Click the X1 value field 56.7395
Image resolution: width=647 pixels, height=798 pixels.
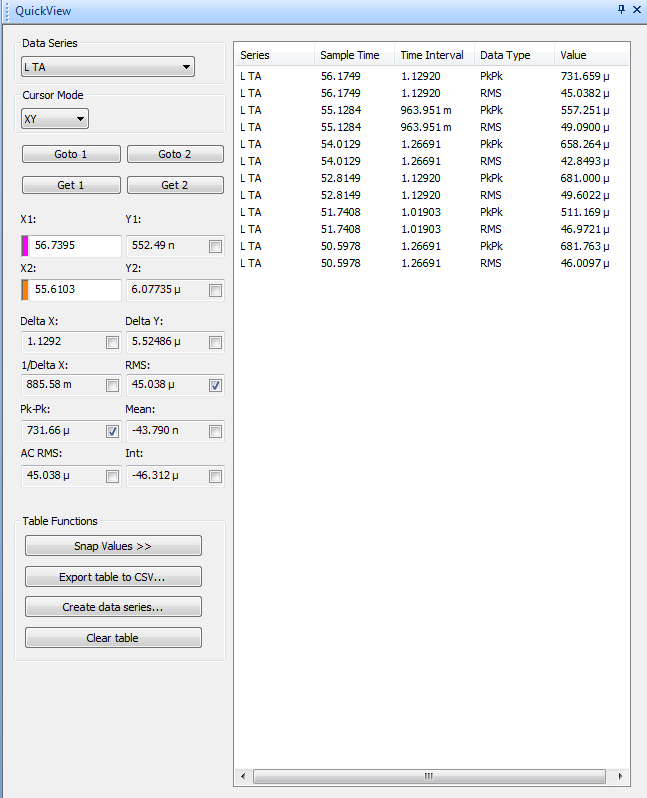[75, 246]
